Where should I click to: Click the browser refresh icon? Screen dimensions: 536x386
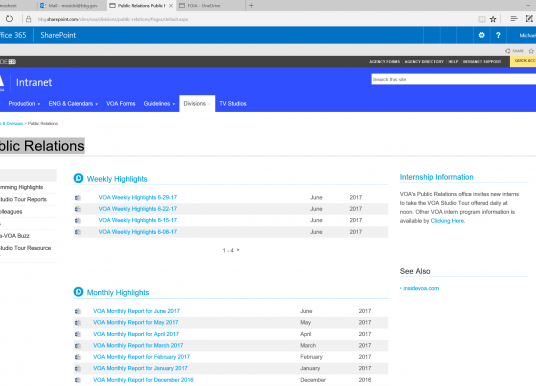pyautogui.click(x=9, y=19)
